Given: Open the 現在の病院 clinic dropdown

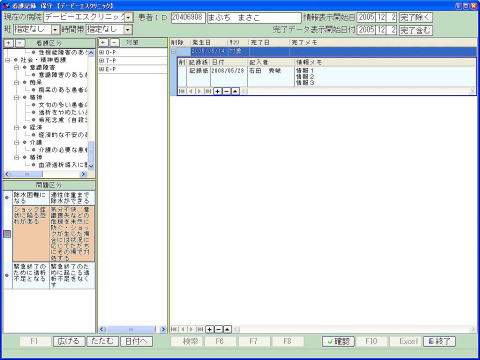Looking at the screenshot, I should (x=128, y=18).
